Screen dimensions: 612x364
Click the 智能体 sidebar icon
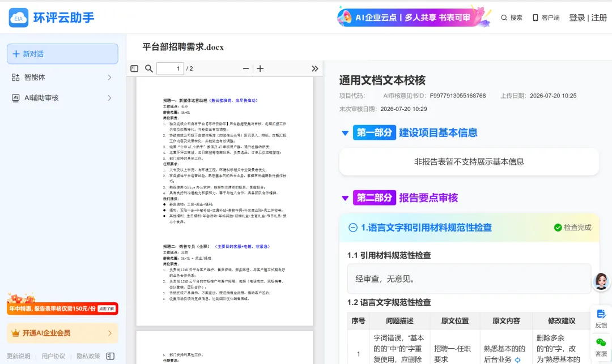pos(15,78)
